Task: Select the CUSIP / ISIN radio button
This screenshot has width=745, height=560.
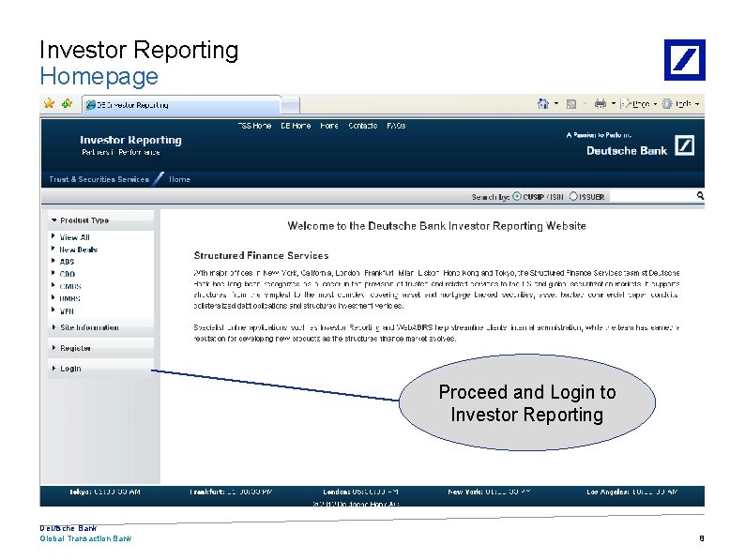Action: 517,196
